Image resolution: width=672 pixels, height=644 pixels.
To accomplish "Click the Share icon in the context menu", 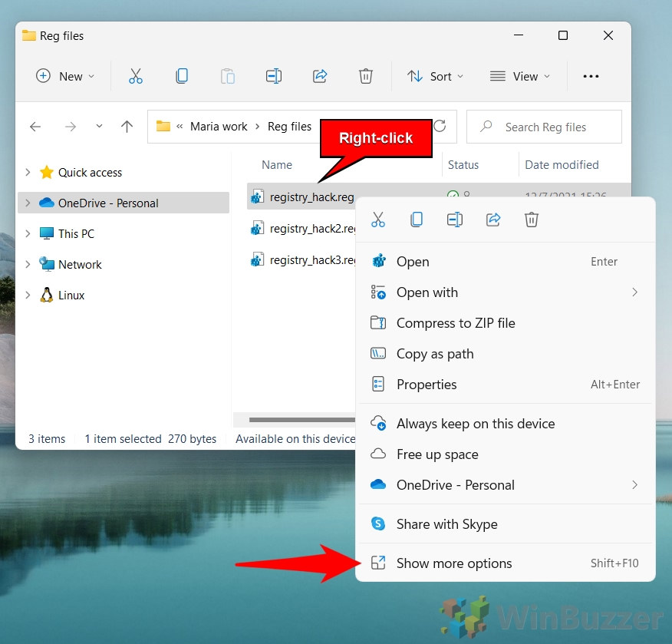I will coord(493,220).
